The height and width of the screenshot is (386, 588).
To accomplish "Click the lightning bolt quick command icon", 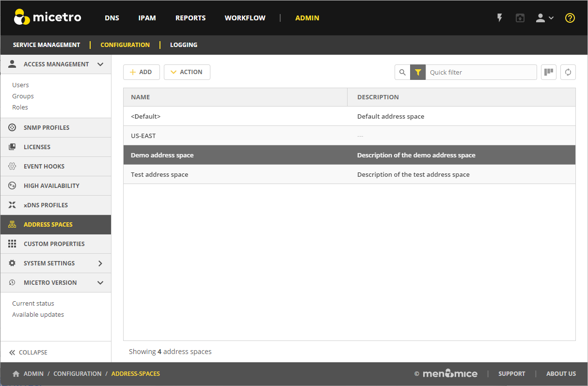I will 500,18.
